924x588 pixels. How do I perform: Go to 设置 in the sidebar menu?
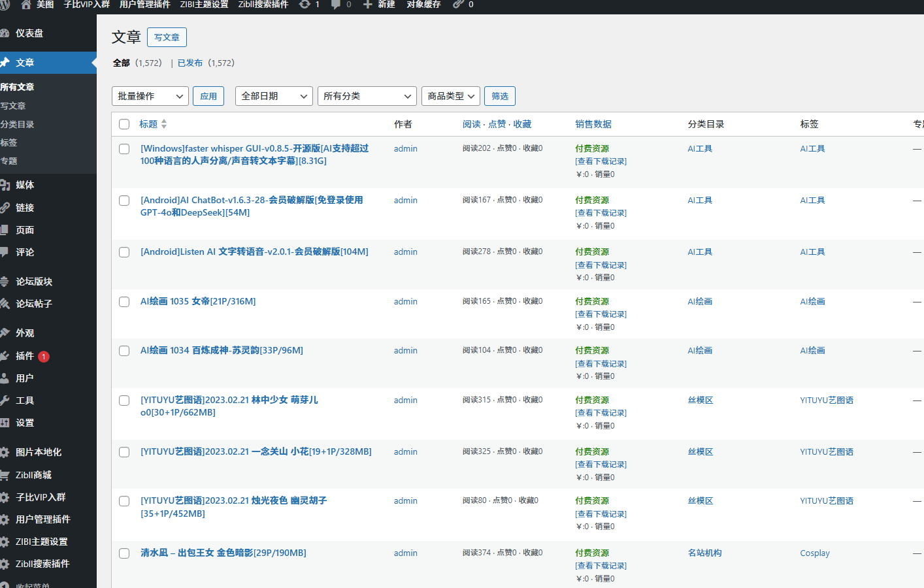25,423
